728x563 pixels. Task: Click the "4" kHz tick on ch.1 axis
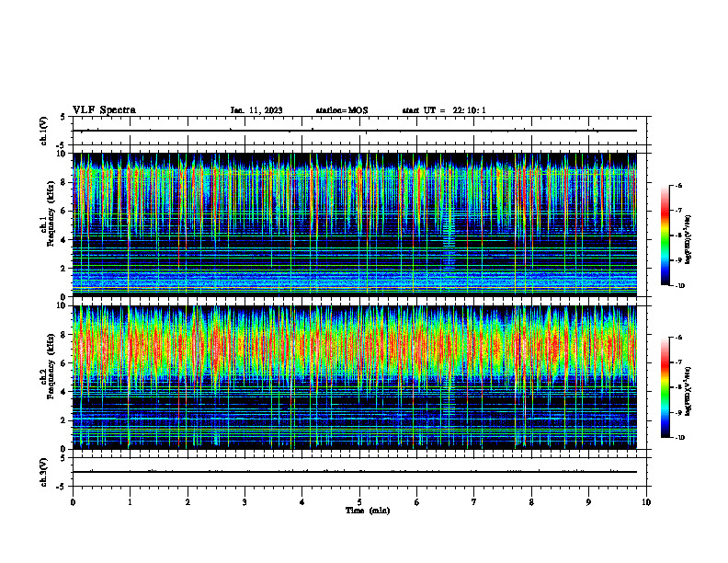(63, 240)
